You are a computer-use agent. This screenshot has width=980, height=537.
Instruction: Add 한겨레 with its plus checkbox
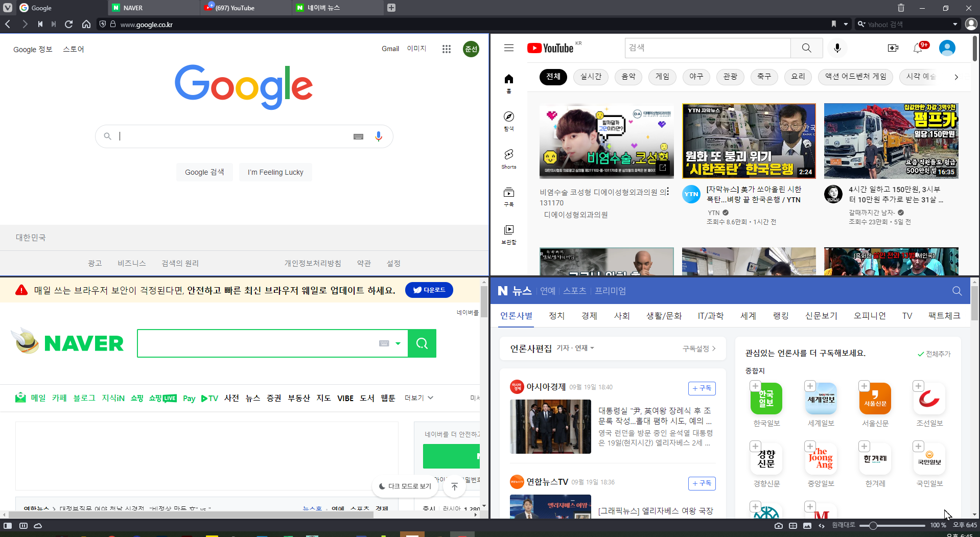[x=864, y=447]
